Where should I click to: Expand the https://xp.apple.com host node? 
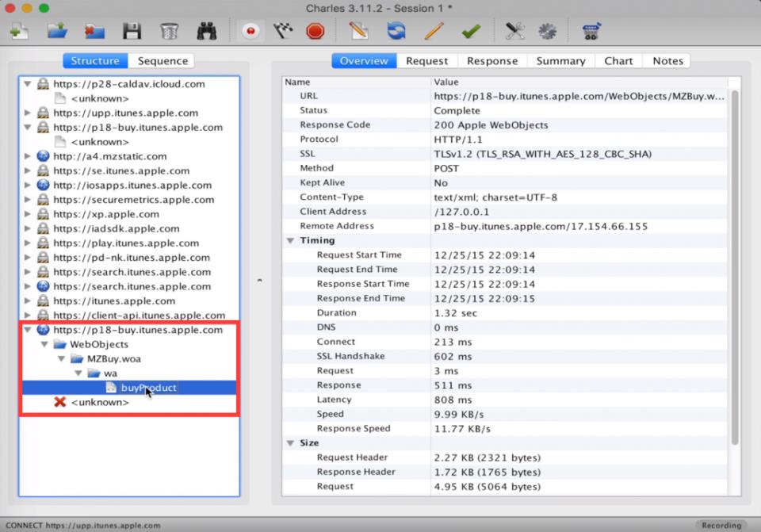(28, 214)
